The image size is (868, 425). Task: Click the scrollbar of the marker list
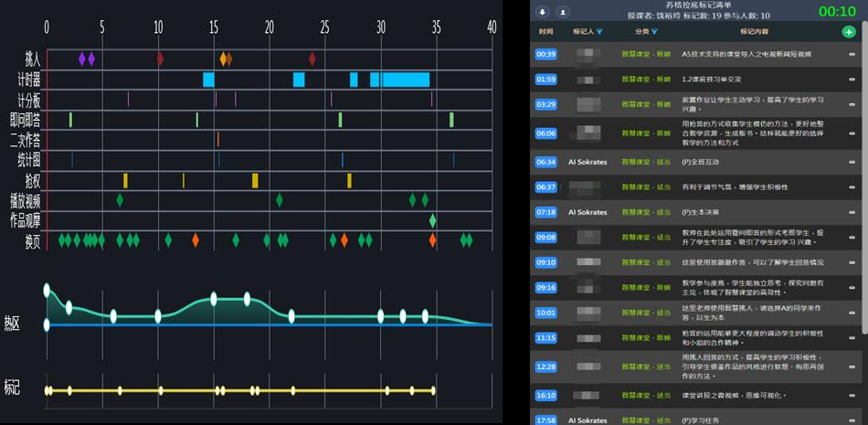coord(863,183)
